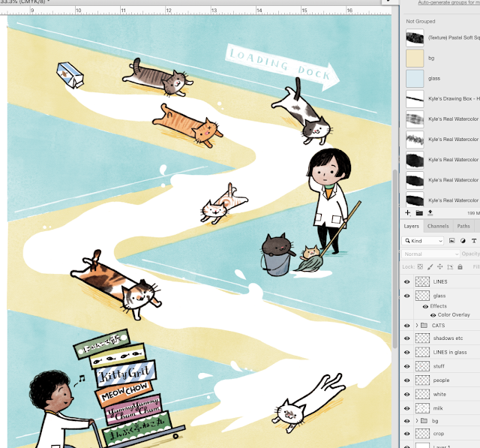The height and width of the screenshot is (448, 480).
Task: Hide the LINES layer
Action: point(406,281)
